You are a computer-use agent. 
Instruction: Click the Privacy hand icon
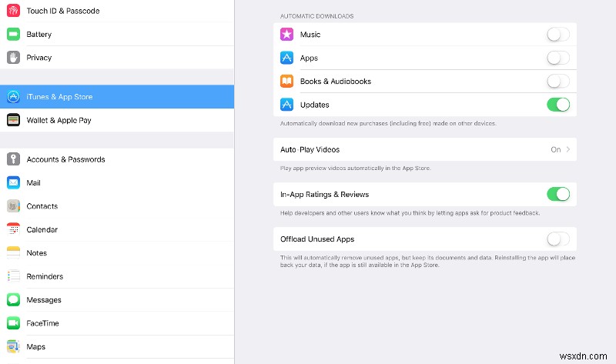[x=13, y=58]
